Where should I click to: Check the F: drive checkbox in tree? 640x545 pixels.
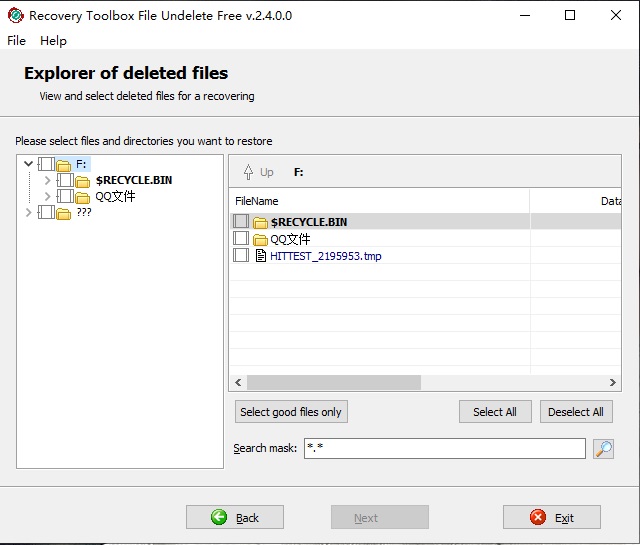click(x=46, y=164)
